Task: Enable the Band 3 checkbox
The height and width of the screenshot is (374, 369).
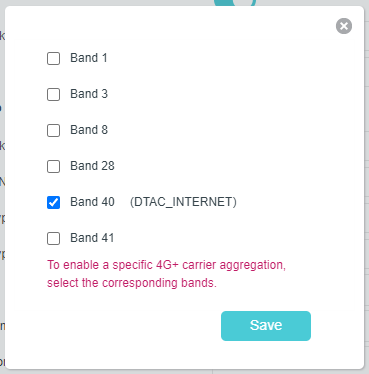Action: pos(53,94)
